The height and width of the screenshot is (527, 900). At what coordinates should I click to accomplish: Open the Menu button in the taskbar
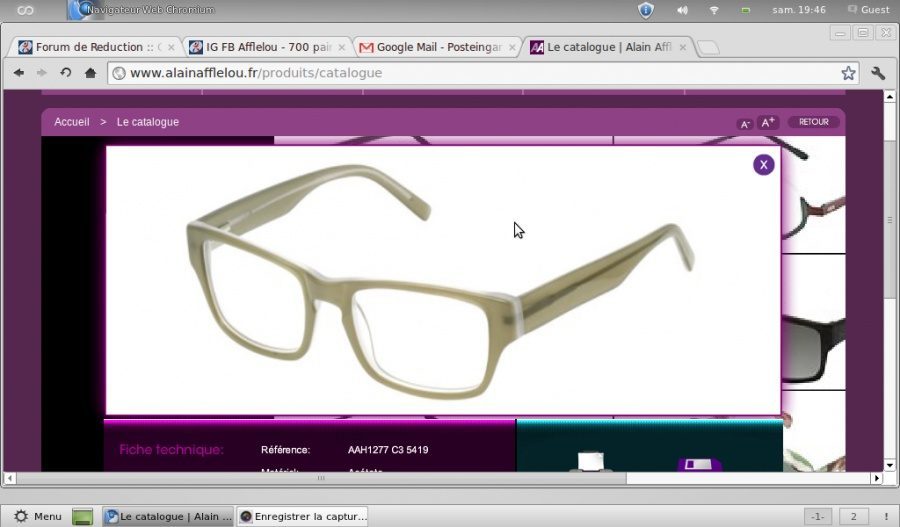[37, 516]
